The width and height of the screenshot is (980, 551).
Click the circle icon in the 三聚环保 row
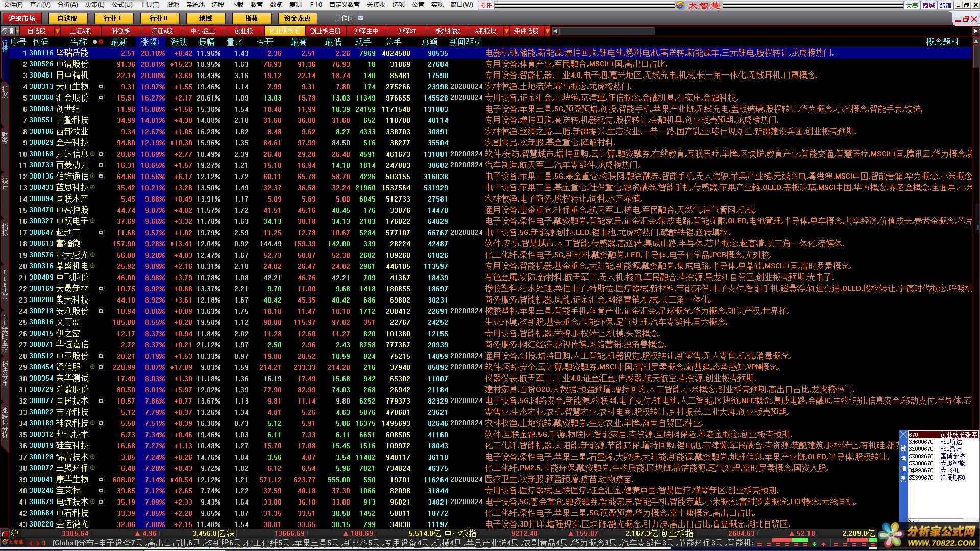tap(93, 468)
